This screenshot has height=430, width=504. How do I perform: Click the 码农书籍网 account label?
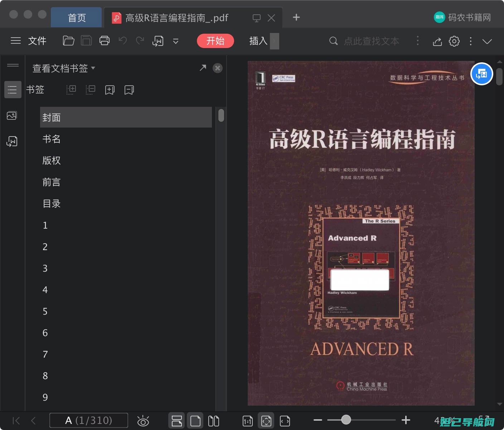470,17
